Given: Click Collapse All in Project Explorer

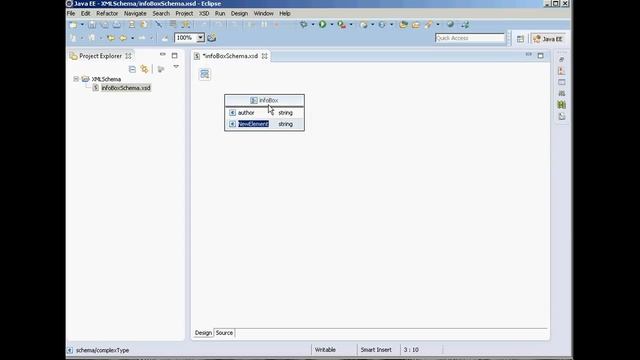Looking at the screenshot, I should click(x=132, y=69).
